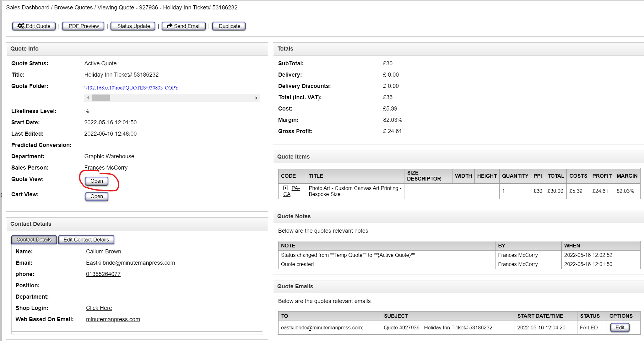Click left arrow of folder path scrollbar
Screen dimensions: 644x341
point(88,98)
